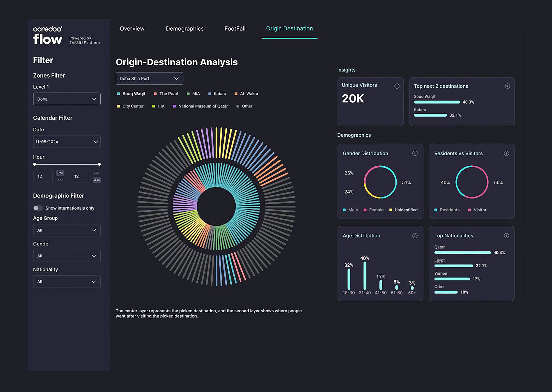Toggle the City Center legend item
Viewport: 552px width, 392px height.
point(130,106)
